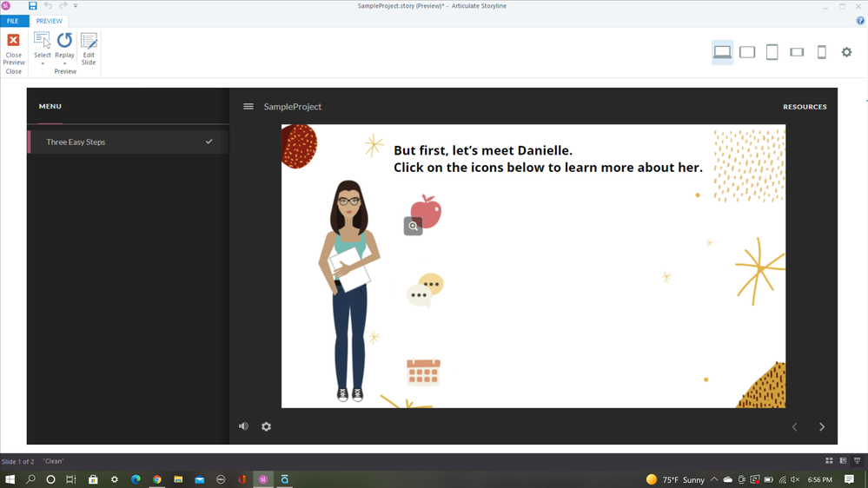
Task: Switch to phone portrait preview mode
Action: [x=822, y=52]
